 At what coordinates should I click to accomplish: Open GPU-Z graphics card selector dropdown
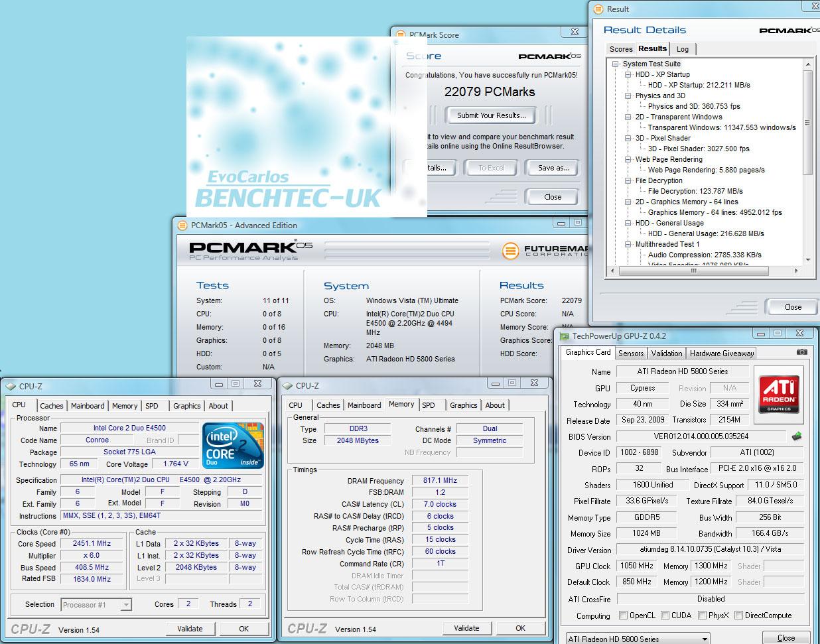637,639
